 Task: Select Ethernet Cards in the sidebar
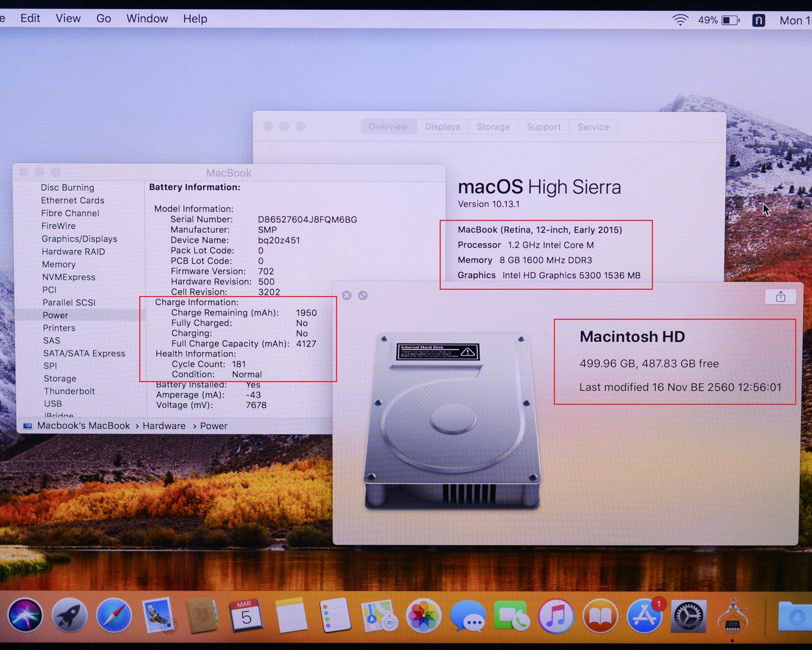click(73, 200)
